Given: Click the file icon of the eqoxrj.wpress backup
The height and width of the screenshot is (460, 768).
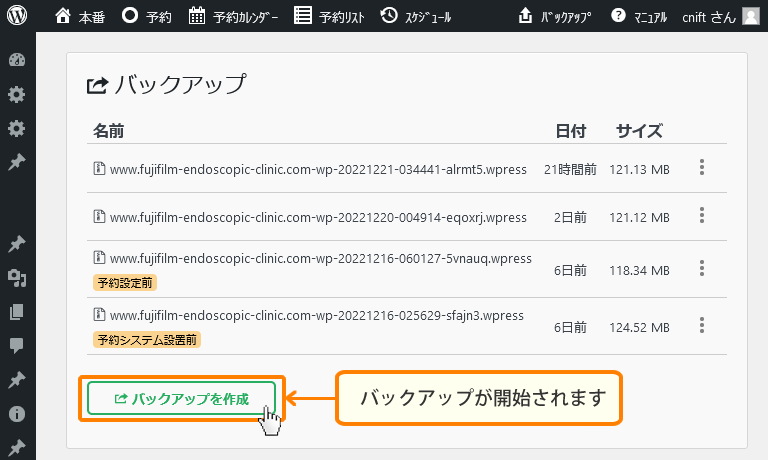Looking at the screenshot, I should [99, 217].
